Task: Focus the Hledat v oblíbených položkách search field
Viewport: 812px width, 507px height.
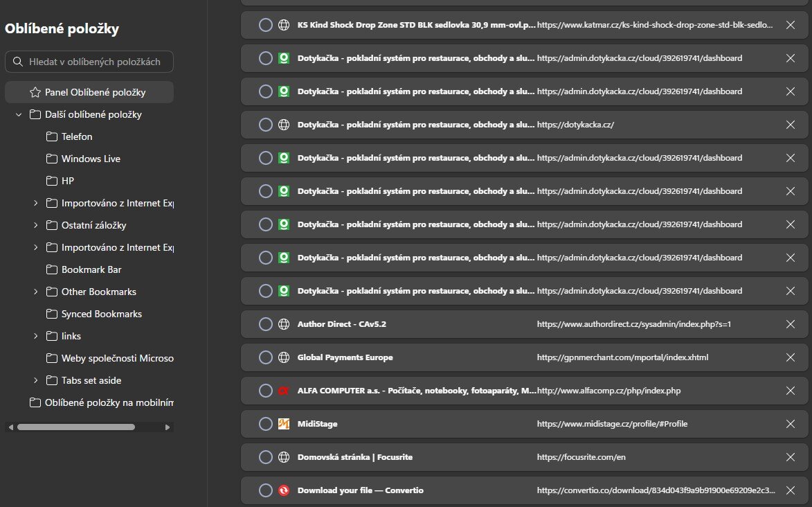Action: point(89,62)
